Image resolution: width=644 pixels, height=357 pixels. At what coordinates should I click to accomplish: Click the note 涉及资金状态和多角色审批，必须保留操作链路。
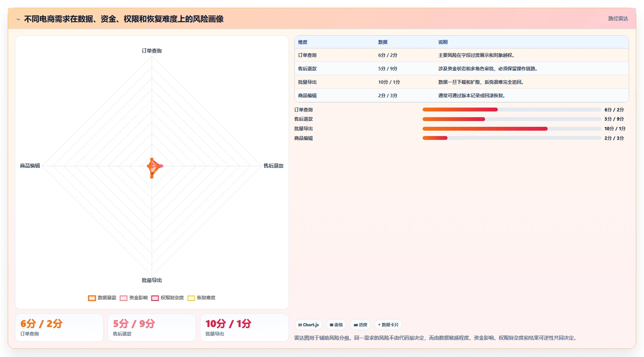point(489,69)
